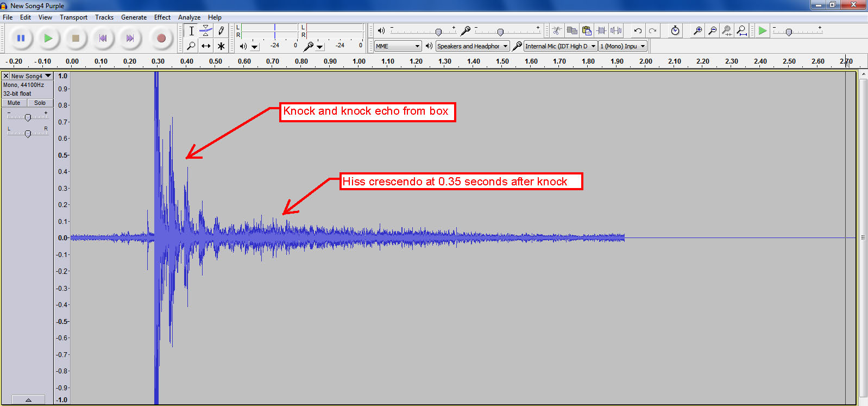Adjust the track pan L/R slider
Screen dimensions: 868x406
click(28, 133)
